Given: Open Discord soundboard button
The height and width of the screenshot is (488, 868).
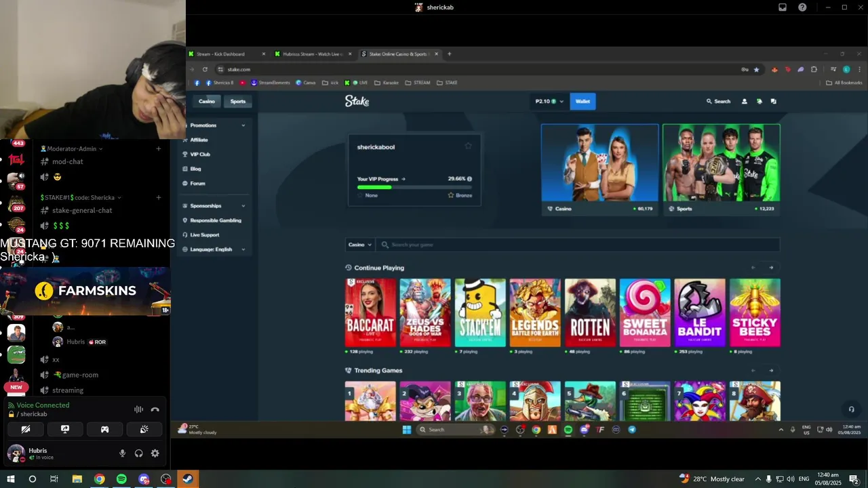Looking at the screenshot, I should (144, 429).
